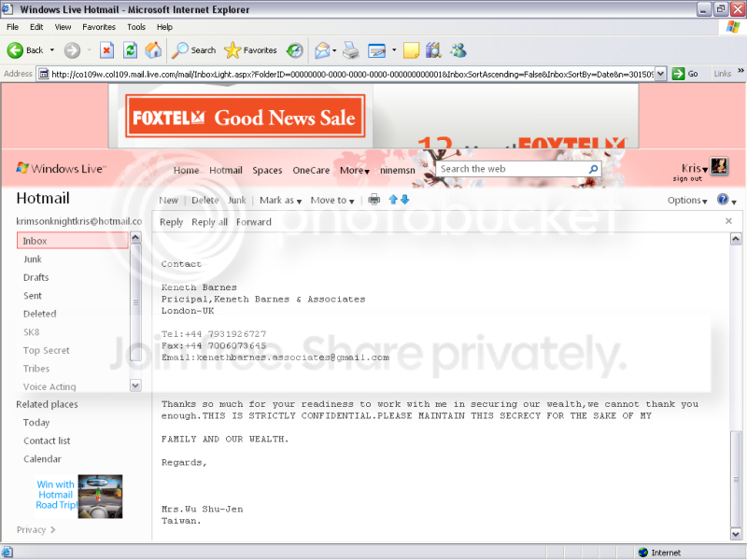The image size is (747, 560).
Task: Go to the next message with the down arrow
Action: tap(405, 200)
